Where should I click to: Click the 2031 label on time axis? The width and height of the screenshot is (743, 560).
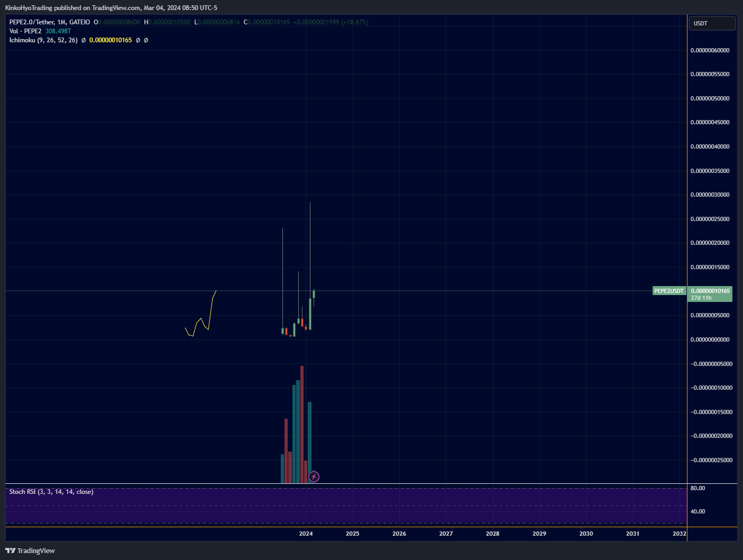point(632,534)
